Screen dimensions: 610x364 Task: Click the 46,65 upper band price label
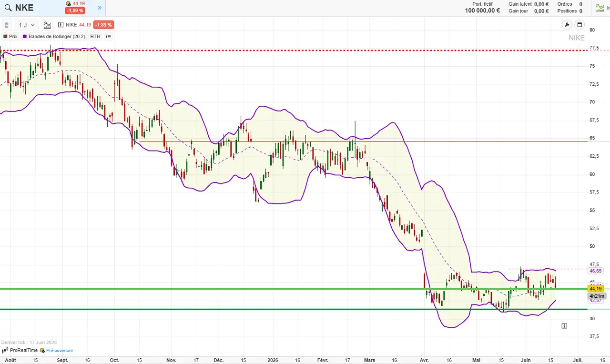pyautogui.click(x=596, y=271)
